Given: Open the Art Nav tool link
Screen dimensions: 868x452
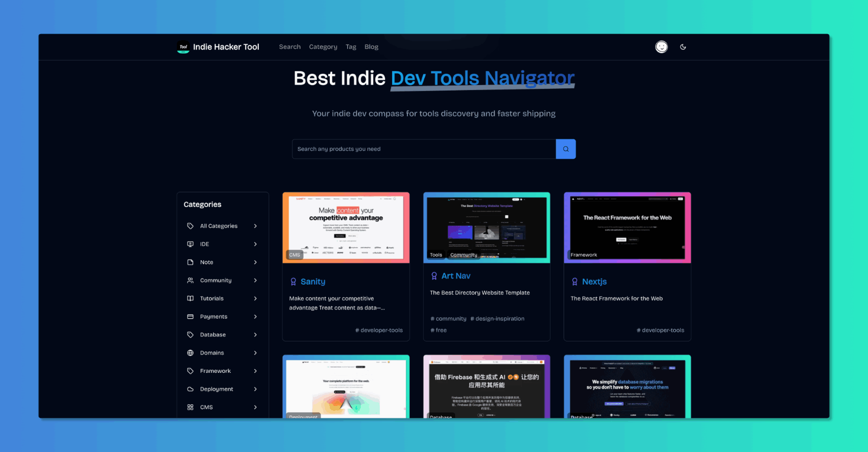Looking at the screenshot, I should (456, 276).
